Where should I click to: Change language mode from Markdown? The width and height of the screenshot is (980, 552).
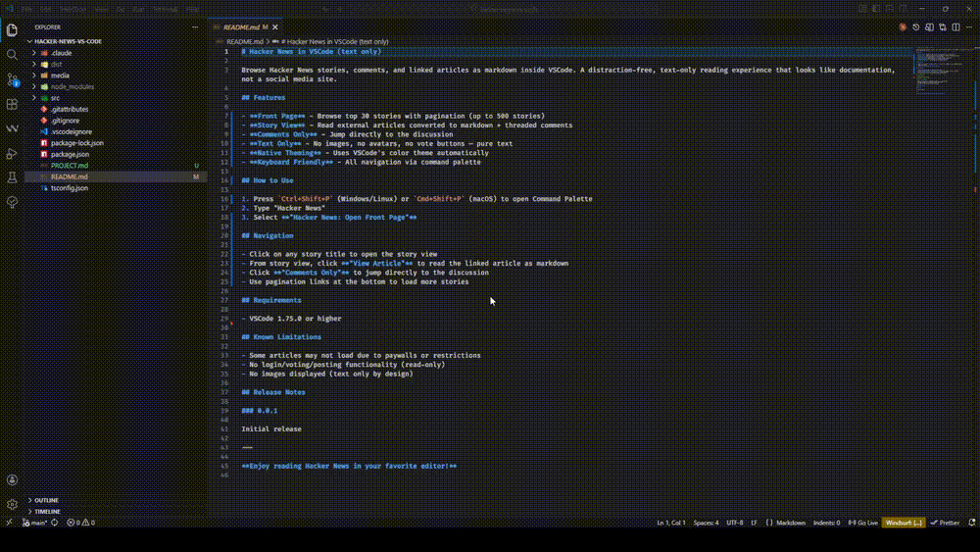791,523
